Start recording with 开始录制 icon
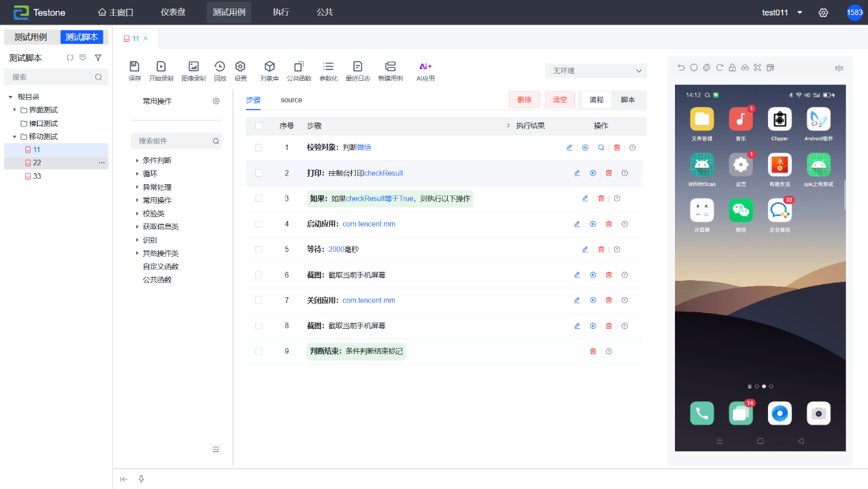 pos(161,67)
